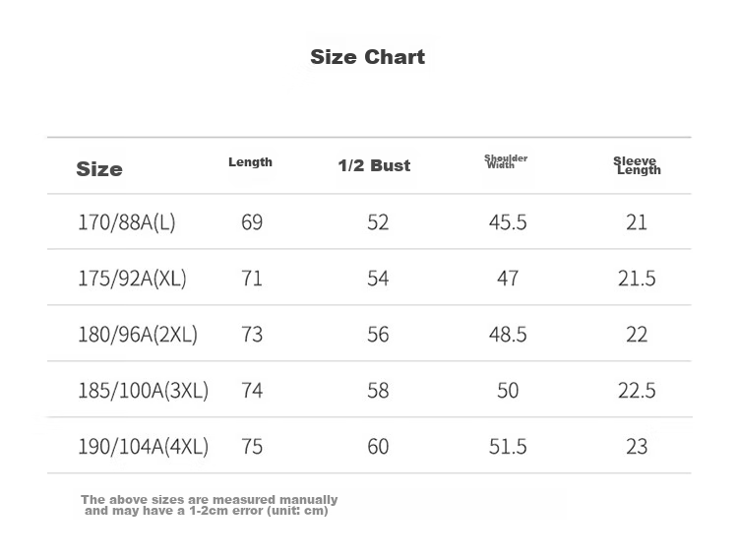Select shoulder width value 48.5
This screenshot has width=738, height=560.
click(508, 334)
